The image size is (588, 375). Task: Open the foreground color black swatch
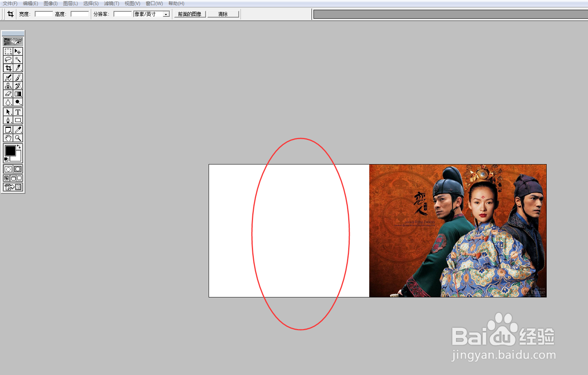click(x=10, y=150)
